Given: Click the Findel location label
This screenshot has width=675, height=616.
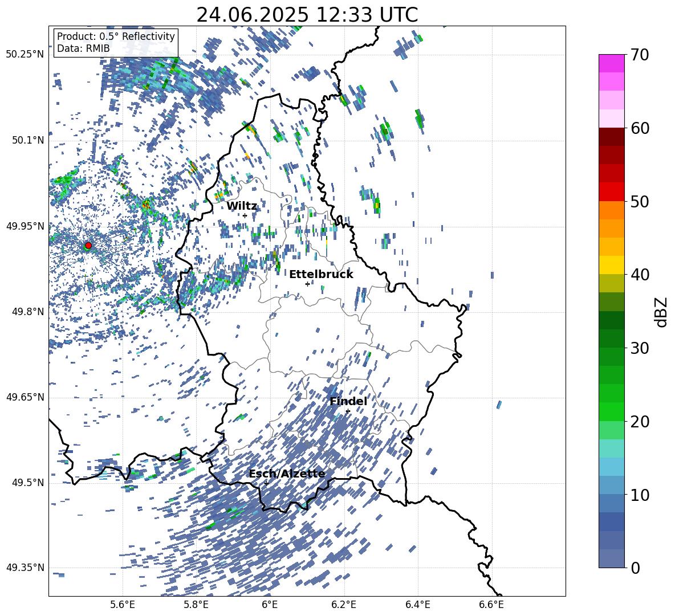Looking at the screenshot, I should [x=348, y=401].
